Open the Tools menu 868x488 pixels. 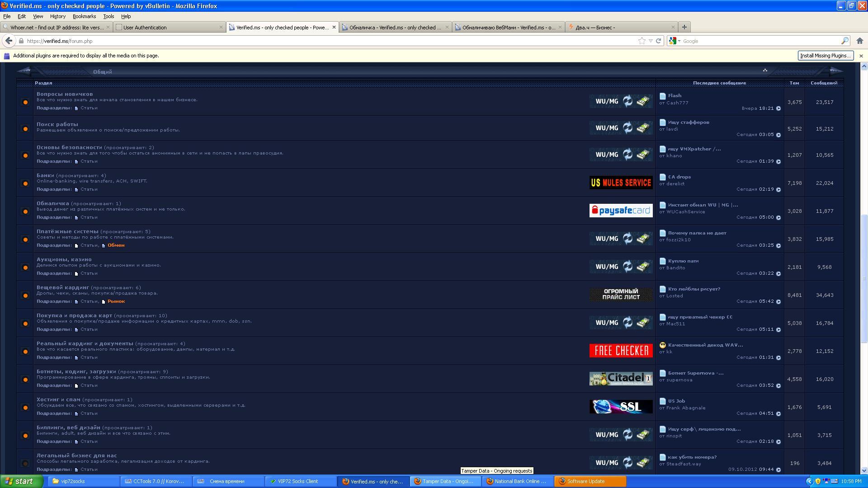click(108, 16)
